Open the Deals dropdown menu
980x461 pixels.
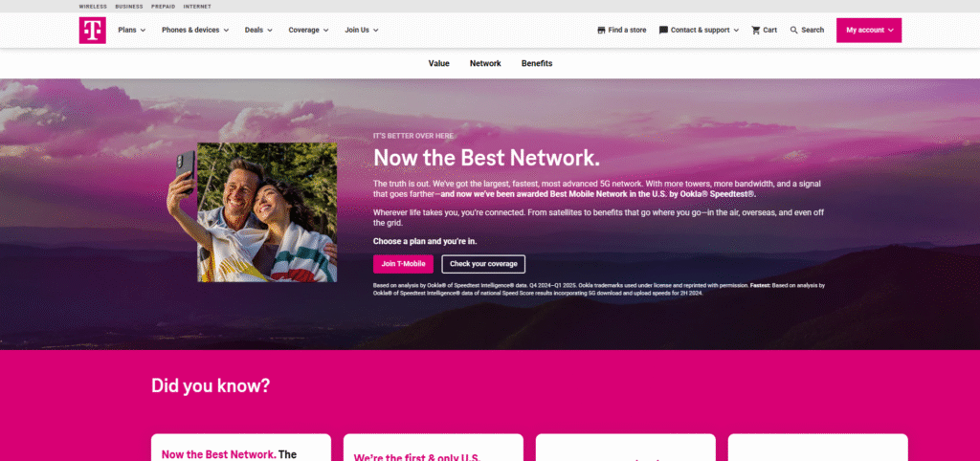click(x=258, y=30)
